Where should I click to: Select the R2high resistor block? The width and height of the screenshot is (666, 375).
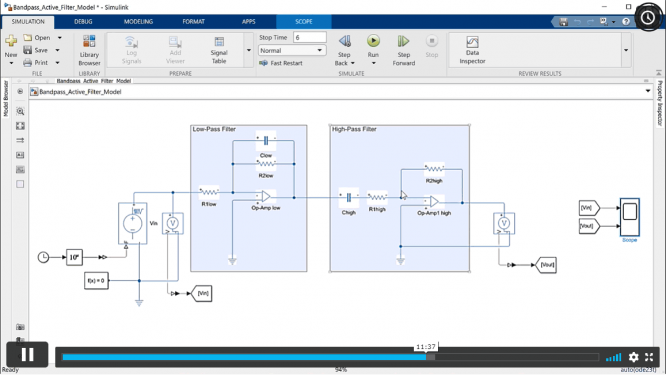click(434, 169)
